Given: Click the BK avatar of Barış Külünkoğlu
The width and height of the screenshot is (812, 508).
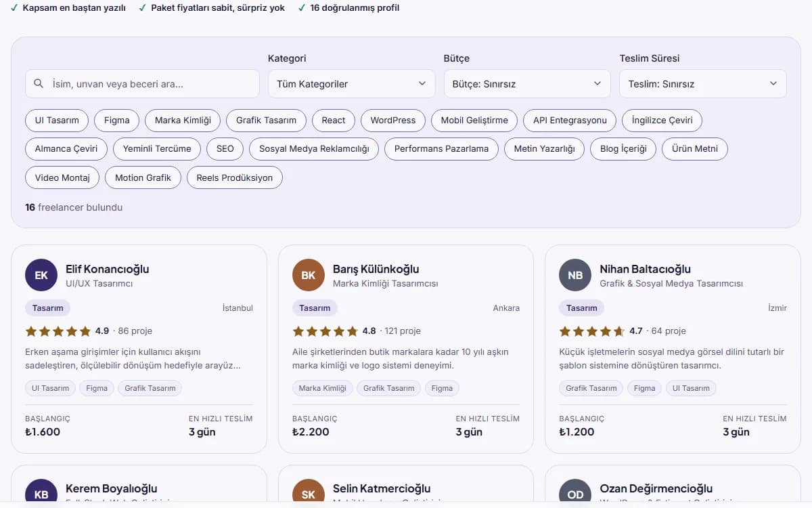Looking at the screenshot, I should tap(309, 275).
